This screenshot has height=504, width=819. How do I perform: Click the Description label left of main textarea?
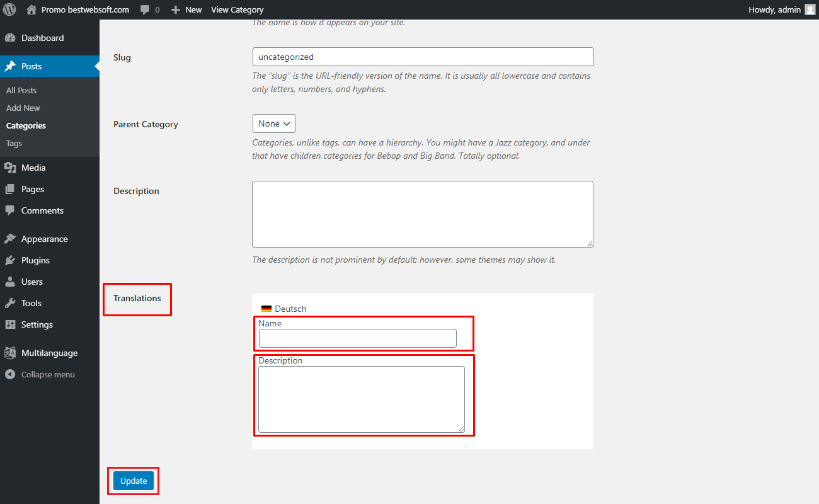click(x=136, y=191)
